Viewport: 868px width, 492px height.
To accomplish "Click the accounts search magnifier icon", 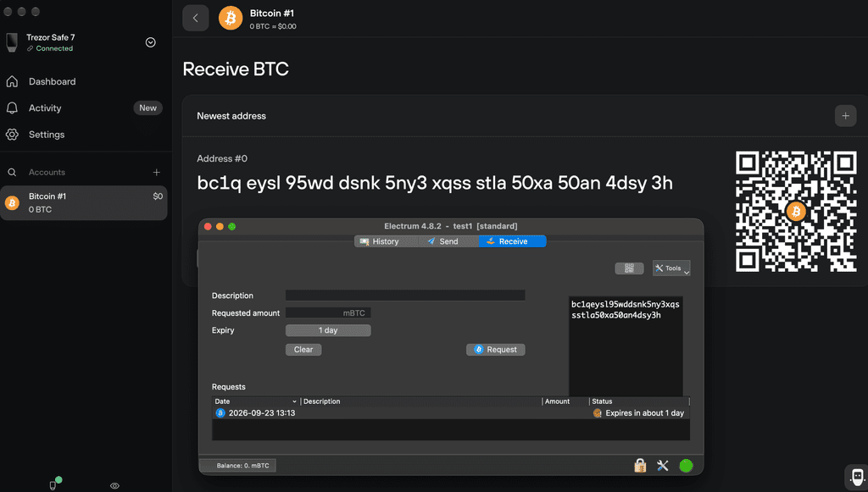I will 12,173.
